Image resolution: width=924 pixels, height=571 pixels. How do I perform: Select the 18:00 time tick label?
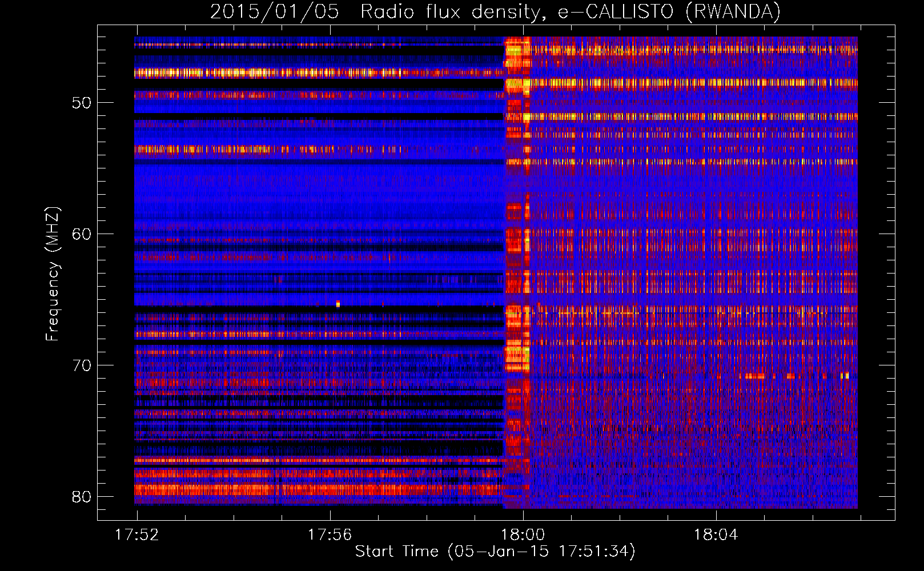[523, 535]
